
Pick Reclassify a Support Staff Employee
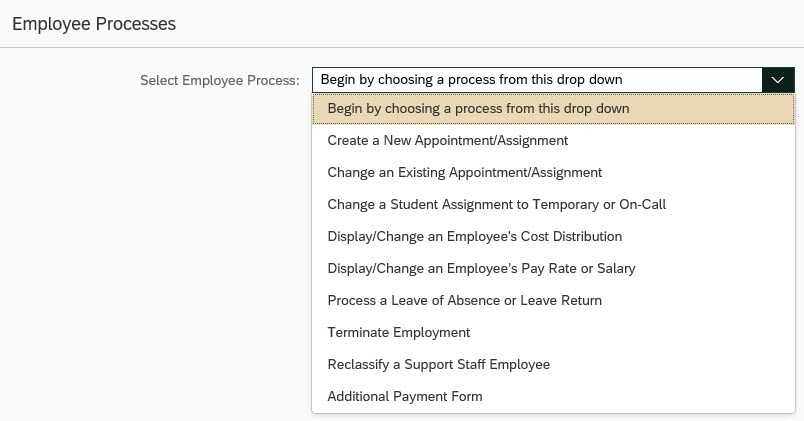pyautogui.click(x=438, y=364)
